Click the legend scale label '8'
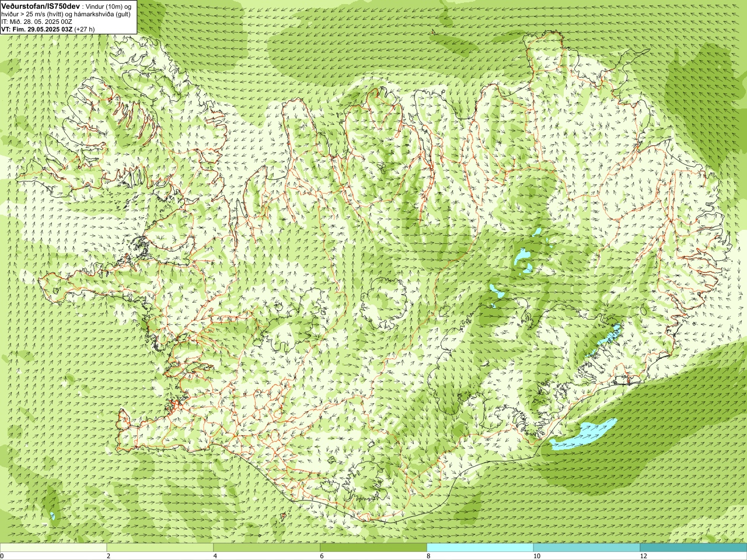Viewport: 747px width, 560px height. click(x=429, y=556)
